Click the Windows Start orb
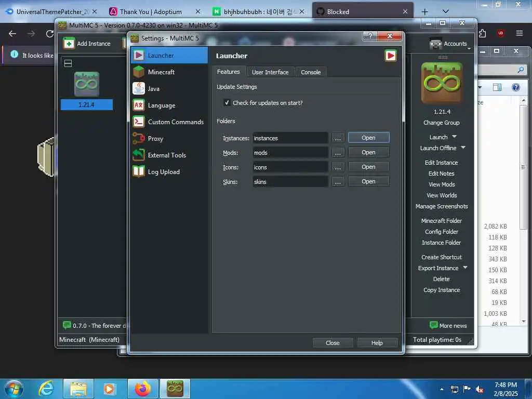 (x=14, y=389)
